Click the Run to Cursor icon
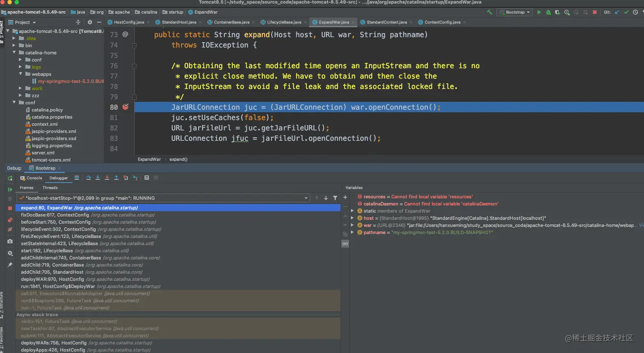This screenshot has width=644, height=353. coord(135,178)
